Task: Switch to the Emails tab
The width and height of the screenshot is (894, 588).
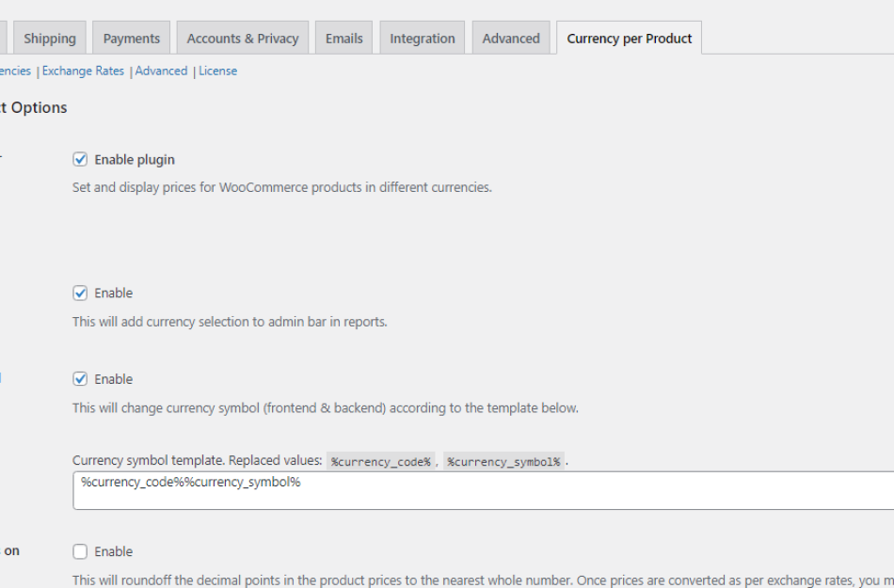Action: 343,38
